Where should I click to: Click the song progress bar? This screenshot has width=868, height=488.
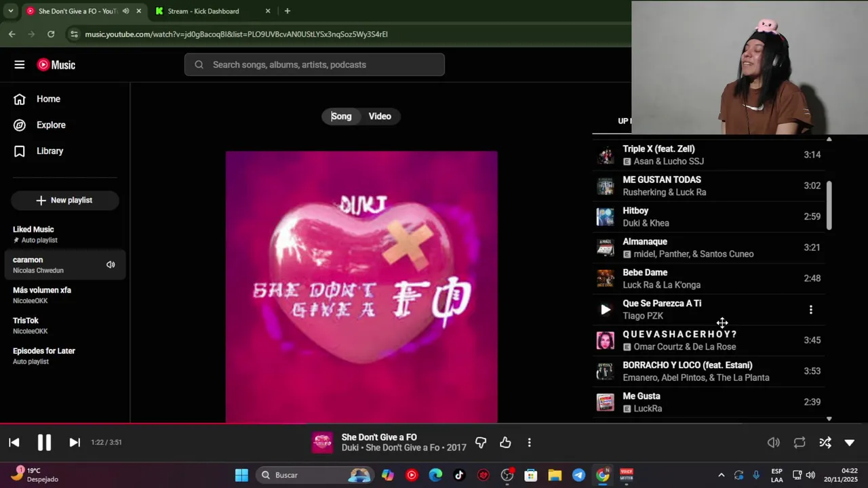click(x=434, y=424)
